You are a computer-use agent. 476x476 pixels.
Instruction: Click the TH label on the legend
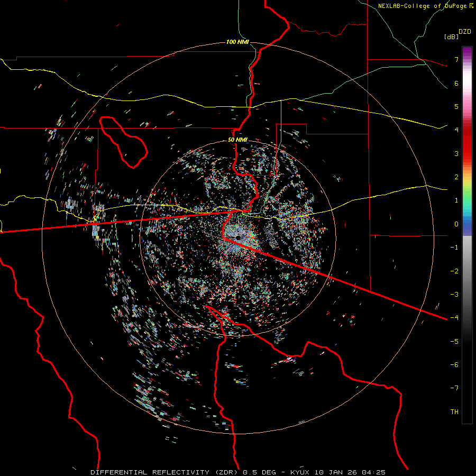click(x=454, y=412)
